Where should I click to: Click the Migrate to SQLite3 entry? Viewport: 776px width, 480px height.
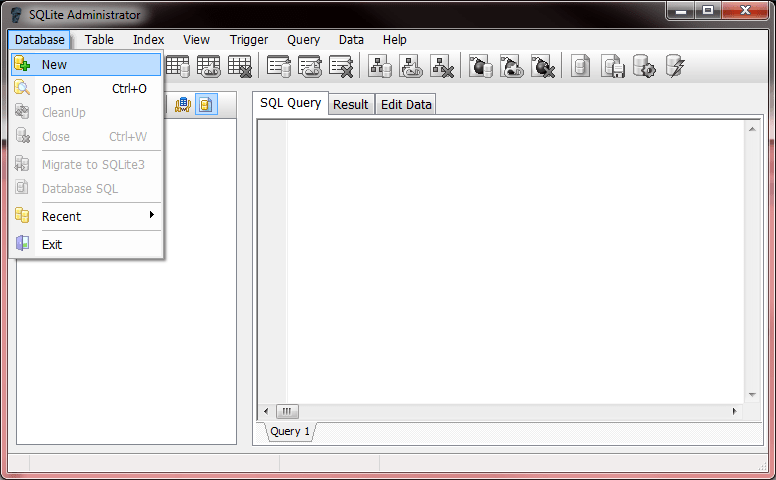pos(86,164)
